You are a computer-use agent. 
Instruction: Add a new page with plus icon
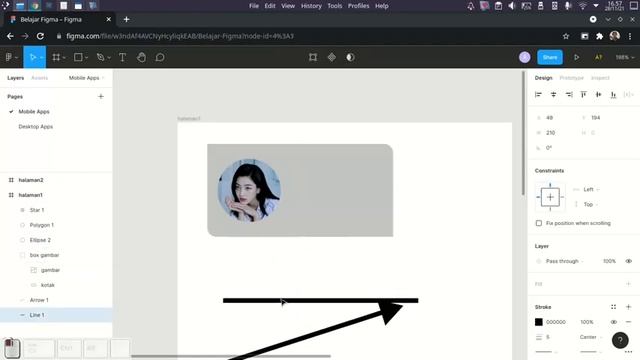(101, 97)
